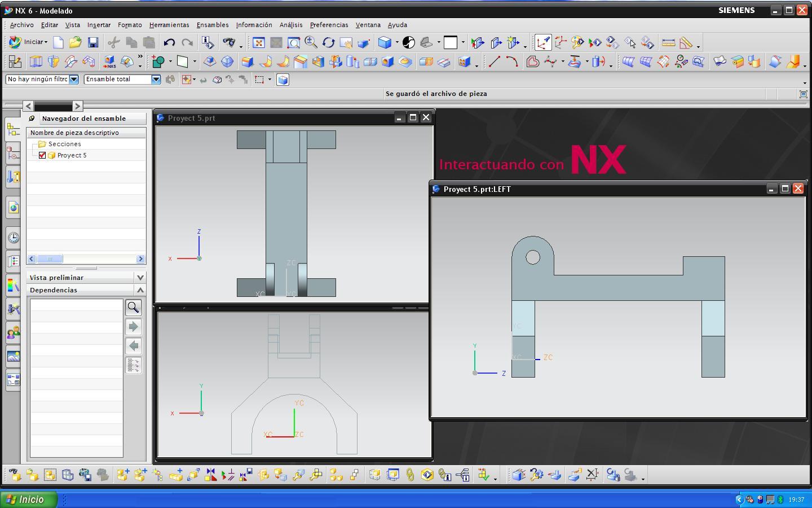Open the Ensambles menu
The width and height of the screenshot is (812, 508).
[x=213, y=25]
